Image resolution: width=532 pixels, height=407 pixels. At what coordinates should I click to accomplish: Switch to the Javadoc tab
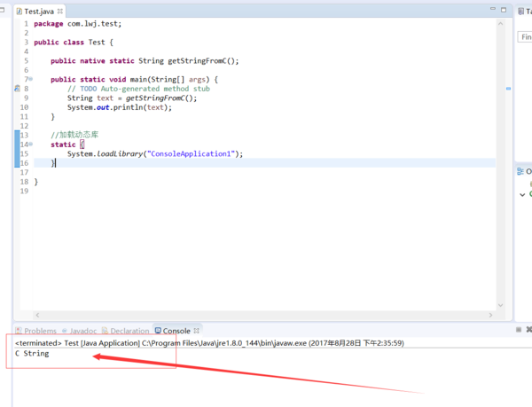(x=80, y=331)
